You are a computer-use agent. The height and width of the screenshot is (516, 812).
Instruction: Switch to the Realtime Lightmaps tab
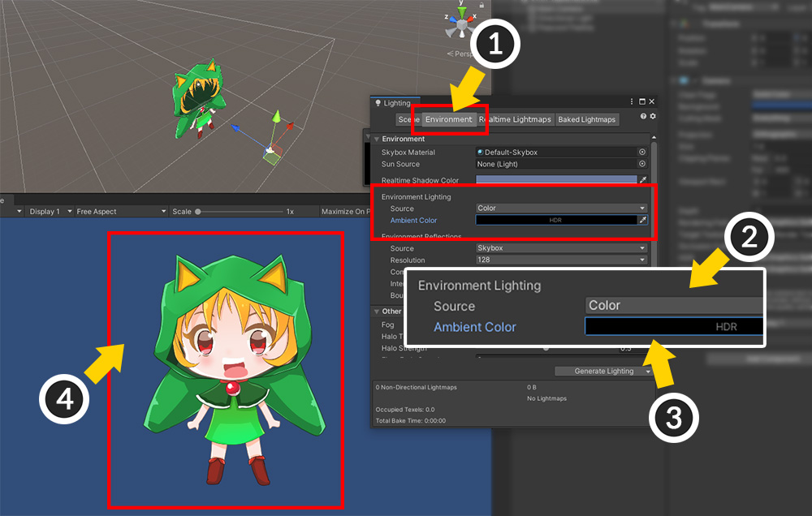[515, 119]
